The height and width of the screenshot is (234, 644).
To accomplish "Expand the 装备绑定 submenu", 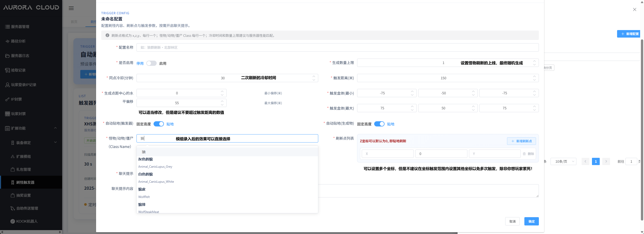I will point(55,142).
